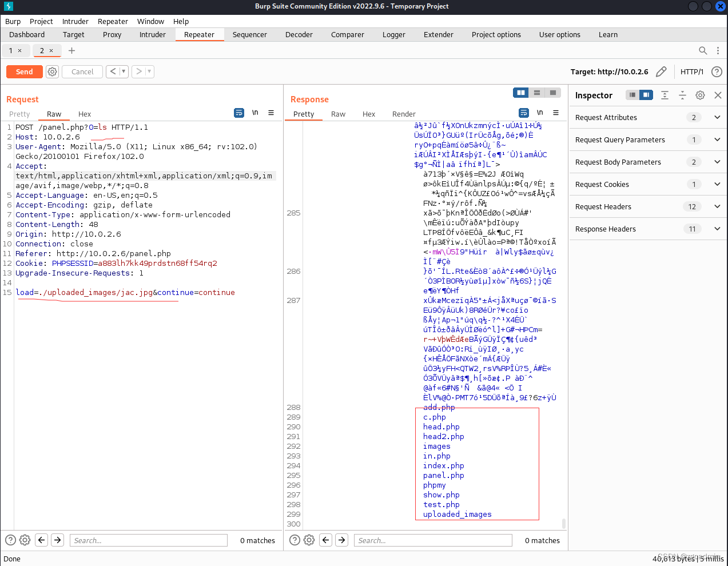Add a new Repeater tab
Screen dimensions: 728x566
click(x=71, y=50)
